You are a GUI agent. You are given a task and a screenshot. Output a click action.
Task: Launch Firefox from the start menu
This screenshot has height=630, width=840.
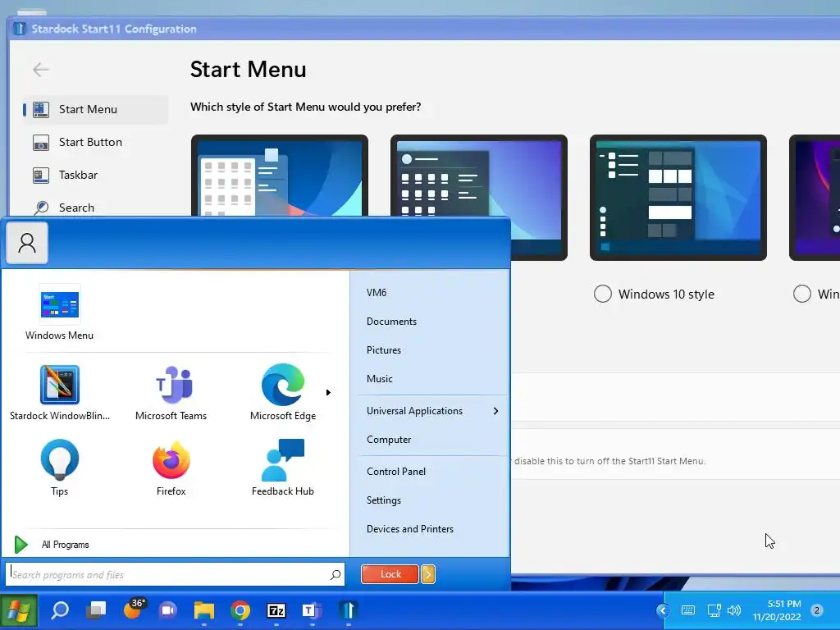pyautogui.click(x=171, y=459)
